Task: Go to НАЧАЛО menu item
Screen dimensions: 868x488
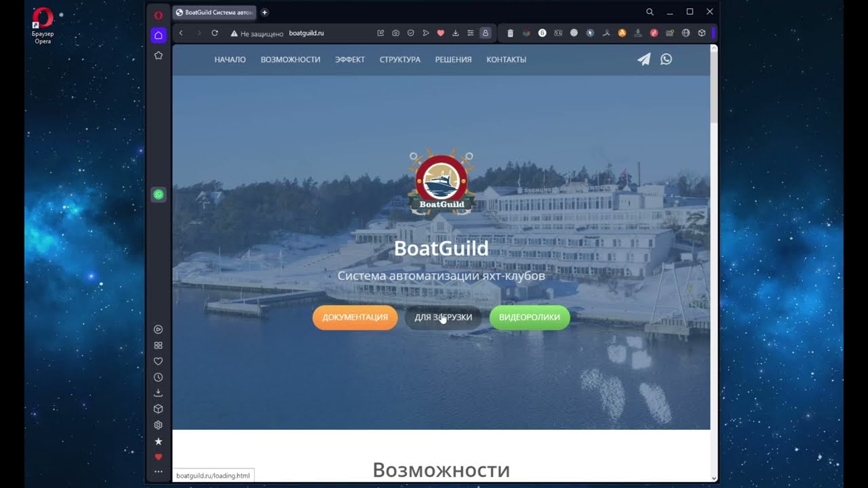Action: point(230,60)
